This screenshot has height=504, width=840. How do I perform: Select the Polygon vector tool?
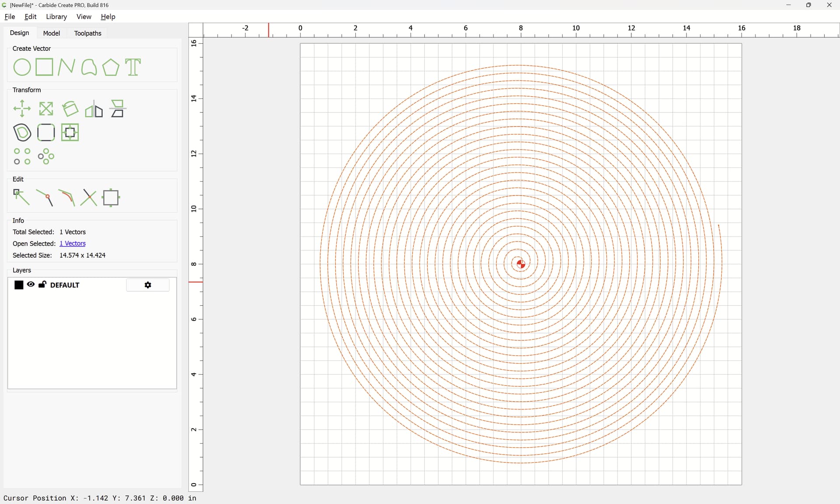click(x=111, y=67)
